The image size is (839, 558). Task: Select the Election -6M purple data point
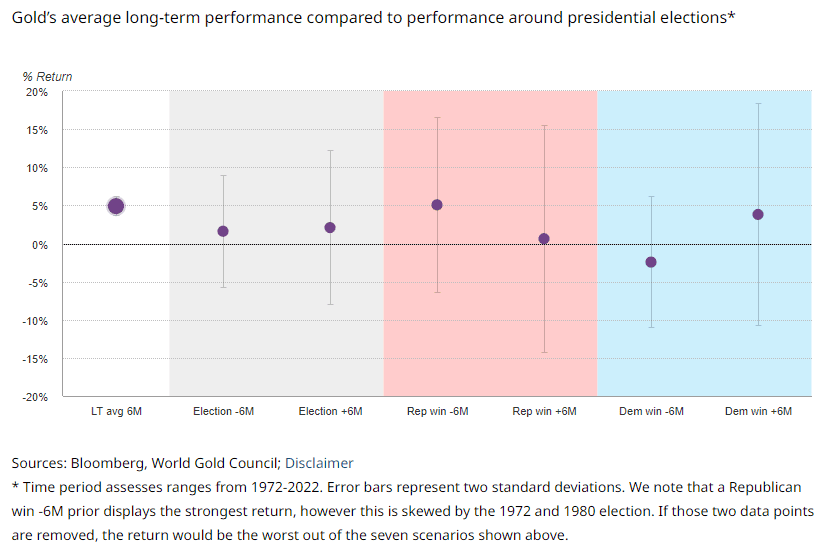tap(223, 231)
